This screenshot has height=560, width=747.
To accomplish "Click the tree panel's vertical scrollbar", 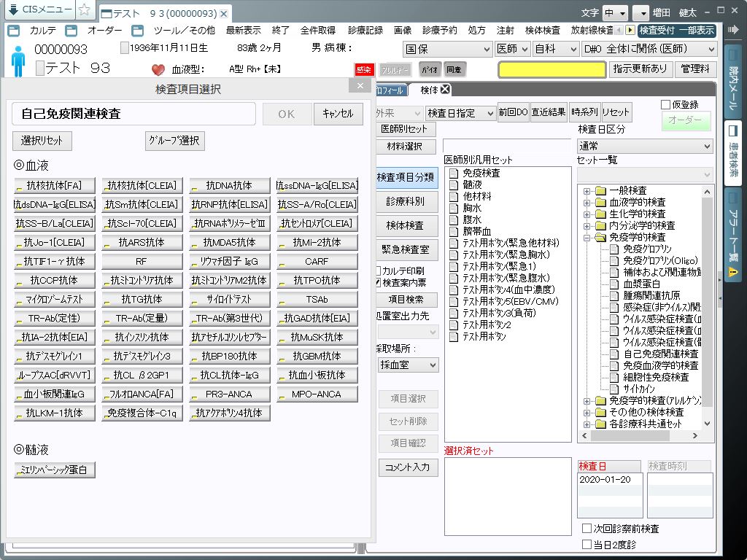I will pos(708,307).
